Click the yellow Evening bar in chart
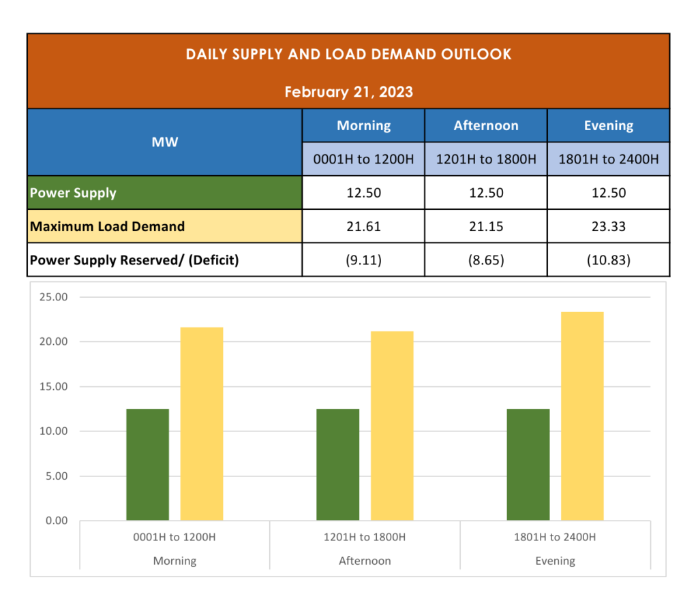The height and width of the screenshot is (616, 698). 582,416
